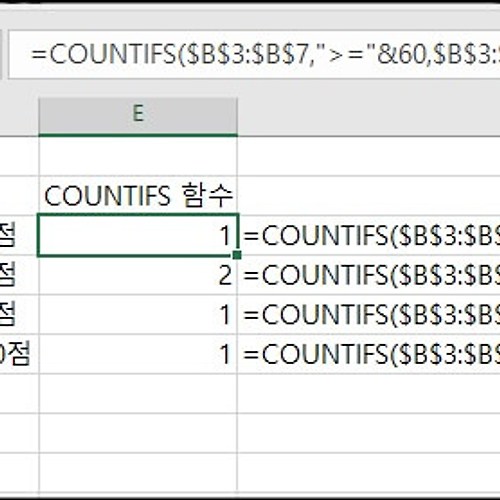Select the 점 cell left of the active cell
The width and height of the screenshot is (500, 500).
point(19,235)
